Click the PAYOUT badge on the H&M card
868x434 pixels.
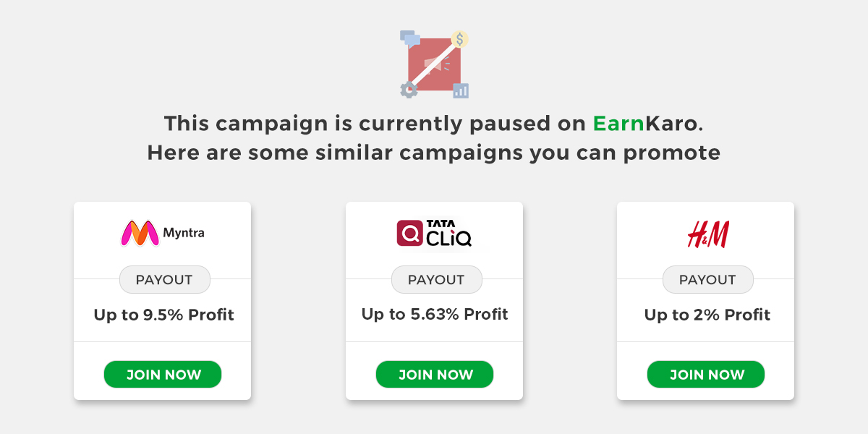(x=707, y=279)
